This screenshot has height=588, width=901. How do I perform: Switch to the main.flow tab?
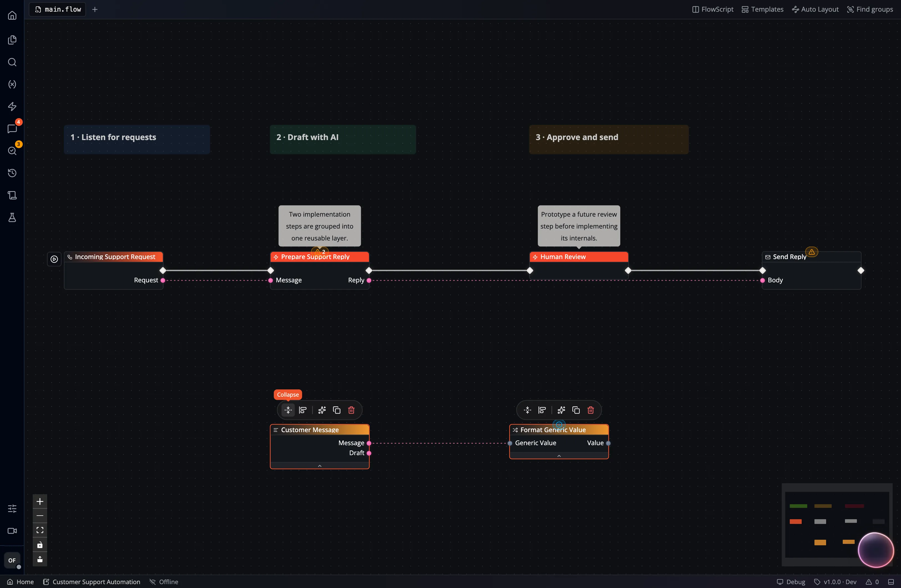click(57, 9)
